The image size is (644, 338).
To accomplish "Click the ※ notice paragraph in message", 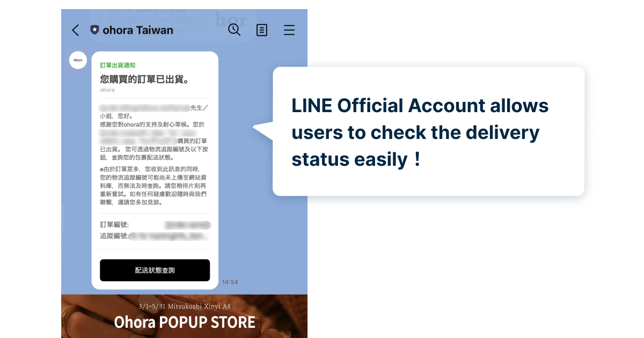I will [x=153, y=186].
